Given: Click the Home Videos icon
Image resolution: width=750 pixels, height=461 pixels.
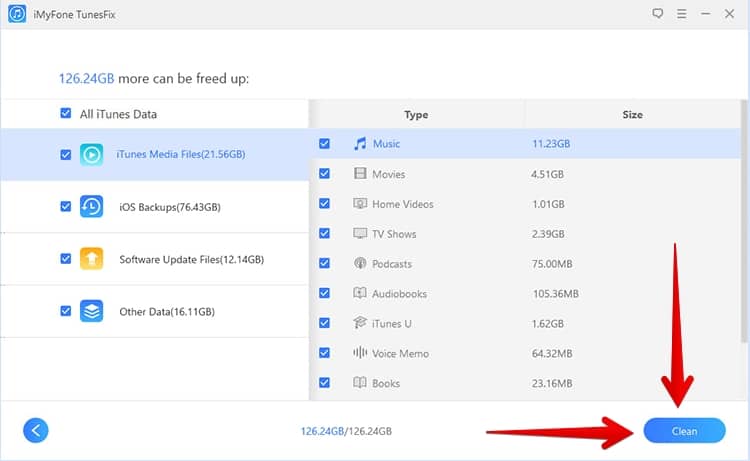Looking at the screenshot, I should point(360,203).
